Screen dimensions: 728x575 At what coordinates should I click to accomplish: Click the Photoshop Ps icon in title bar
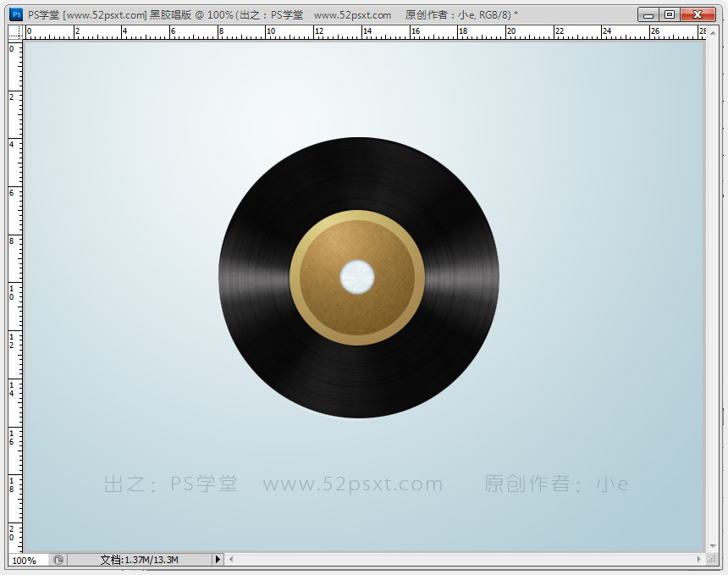point(16,14)
